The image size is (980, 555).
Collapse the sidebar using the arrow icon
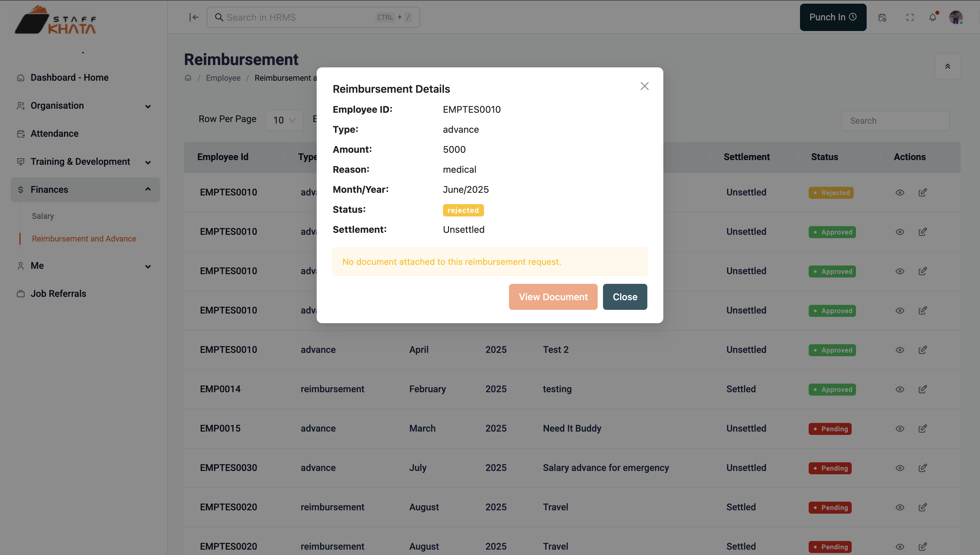click(194, 17)
